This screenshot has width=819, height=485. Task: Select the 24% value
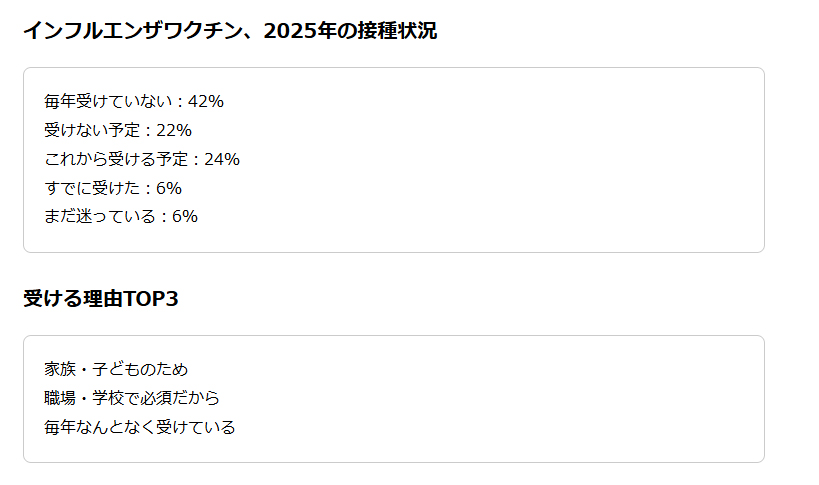point(222,159)
